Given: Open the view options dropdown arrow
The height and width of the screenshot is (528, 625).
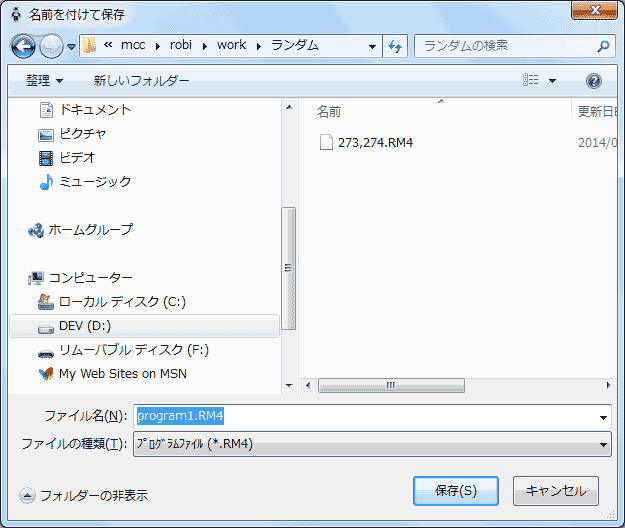Looking at the screenshot, I should (552, 81).
